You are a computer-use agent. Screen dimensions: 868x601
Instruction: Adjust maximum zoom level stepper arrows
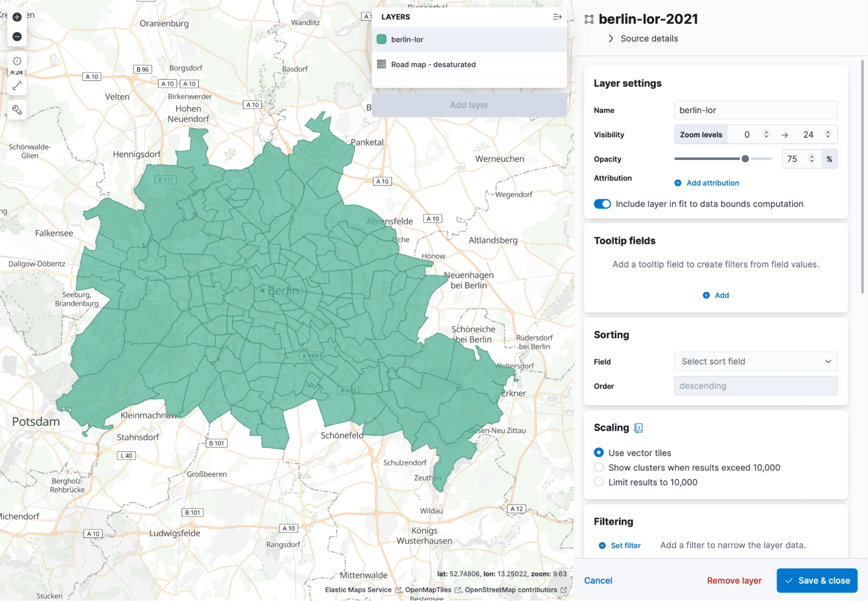point(828,135)
